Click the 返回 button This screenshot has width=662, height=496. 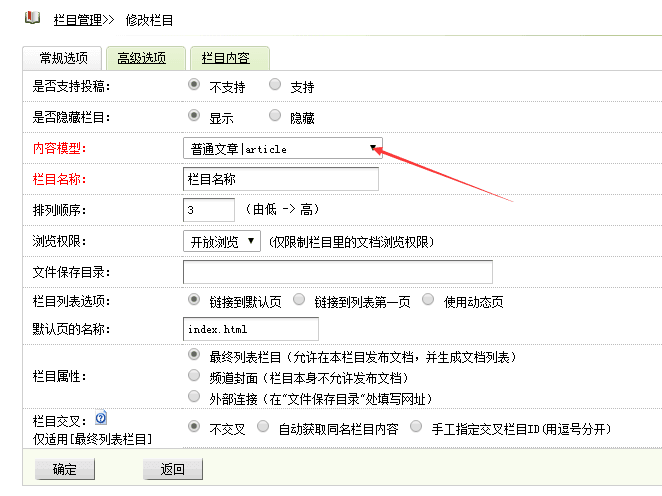point(173,469)
